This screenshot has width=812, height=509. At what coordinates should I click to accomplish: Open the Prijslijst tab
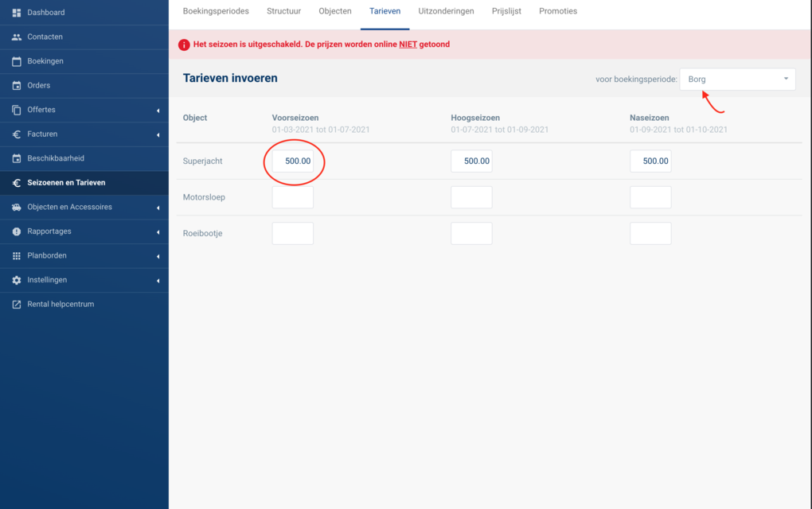coord(506,11)
